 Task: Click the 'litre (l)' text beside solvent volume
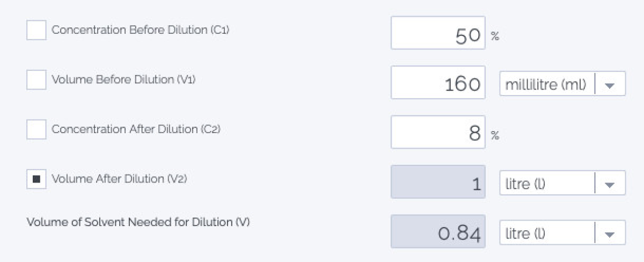(x=525, y=234)
